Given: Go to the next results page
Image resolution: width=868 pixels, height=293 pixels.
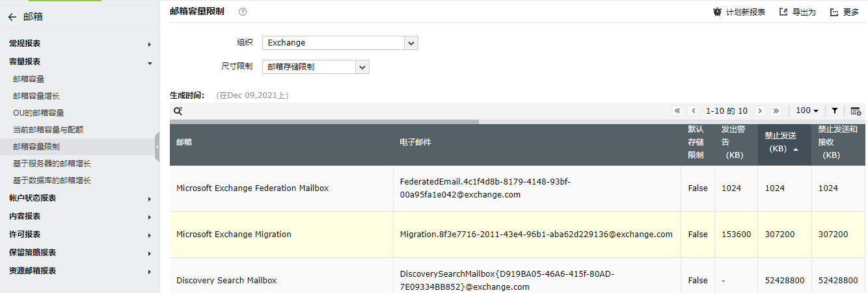Looking at the screenshot, I should (759, 111).
